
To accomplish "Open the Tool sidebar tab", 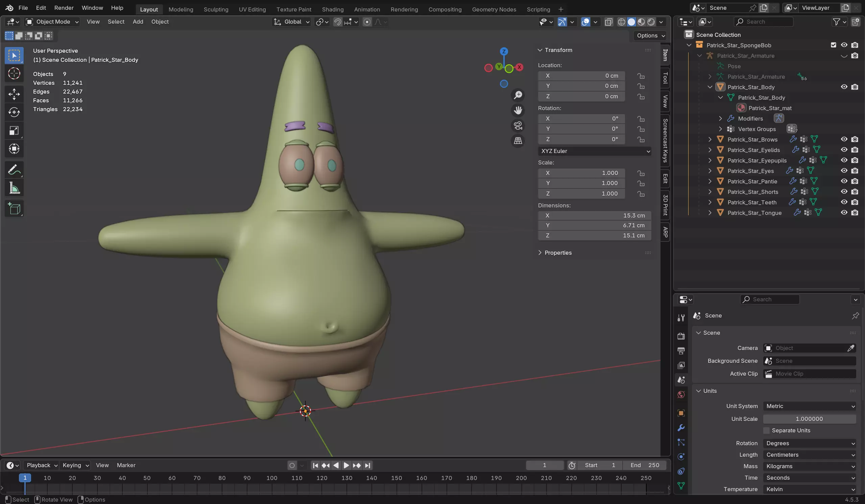I will coord(665,78).
